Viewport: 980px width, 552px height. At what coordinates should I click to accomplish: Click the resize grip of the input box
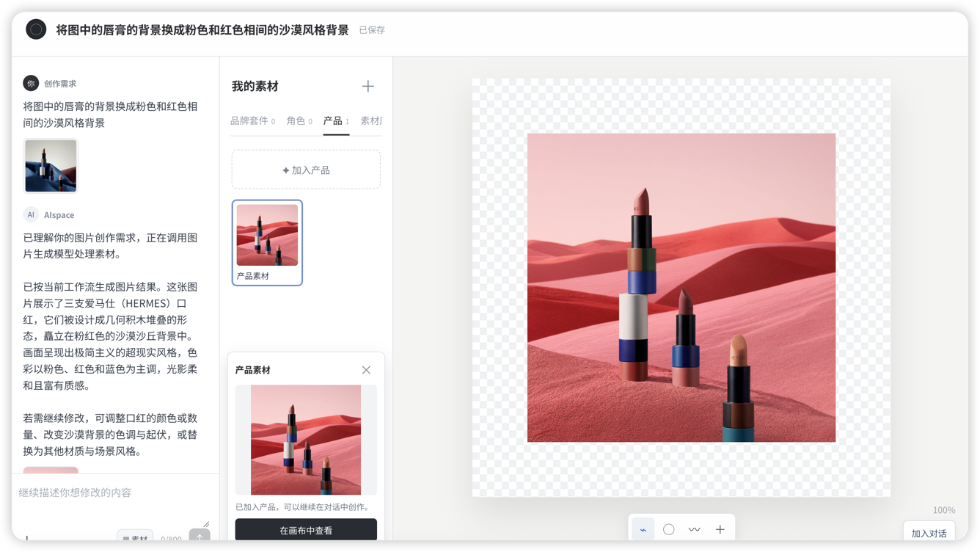pyautogui.click(x=206, y=524)
